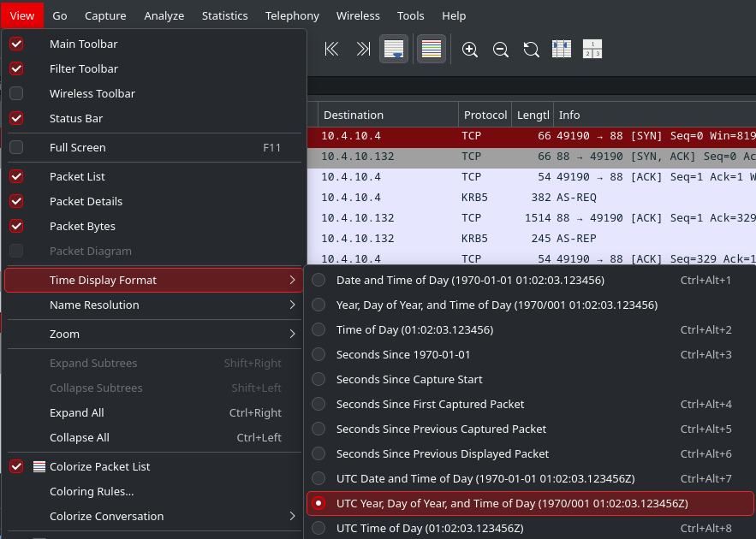756x539 pixels.
Task: Zoom out of packet list text
Action: 501,49
